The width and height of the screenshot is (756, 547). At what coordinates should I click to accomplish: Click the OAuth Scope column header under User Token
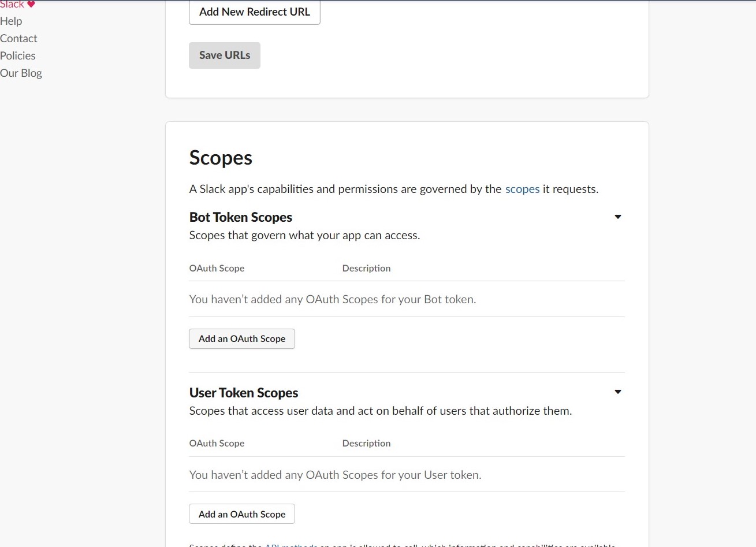point(217,443)
